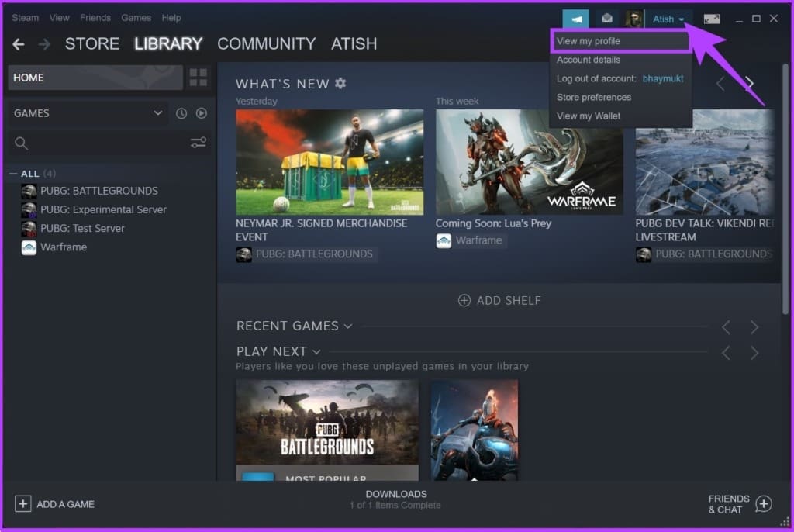Click NEYMAR JR. SIGNED MERCHANDISE EVENT title
This screenshot has width=794, height=532.
pos(322,230)
